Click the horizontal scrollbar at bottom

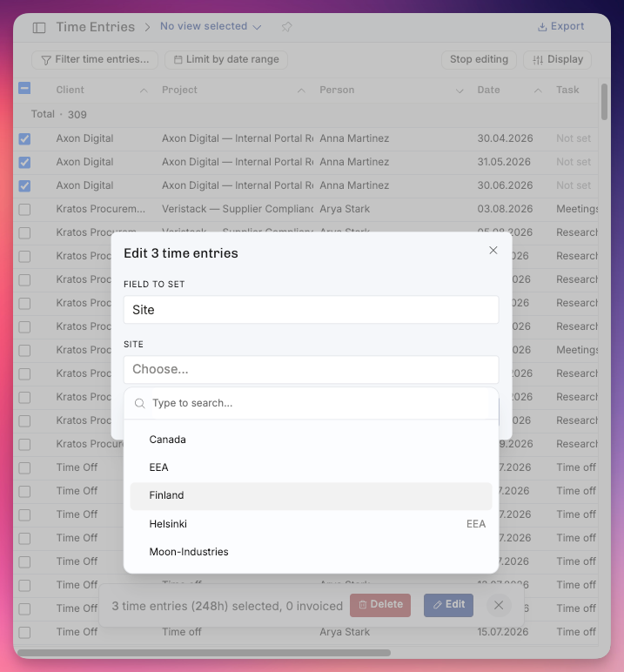pos(204,653)
